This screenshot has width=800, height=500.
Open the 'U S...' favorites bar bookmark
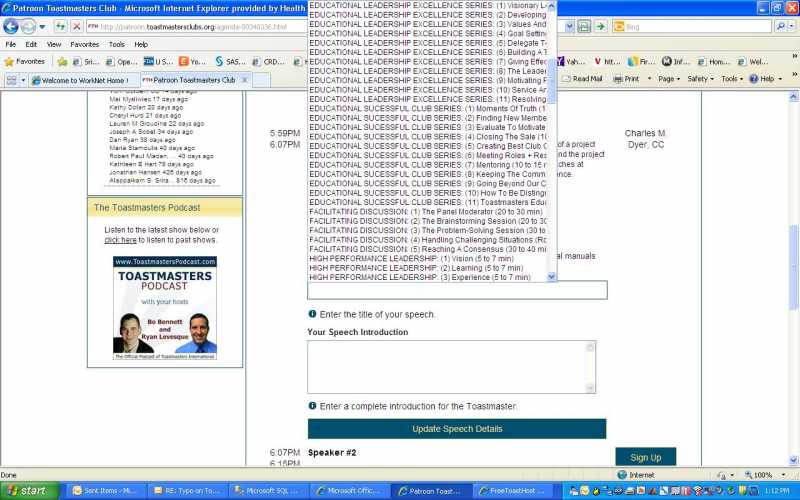pos(158,62)
